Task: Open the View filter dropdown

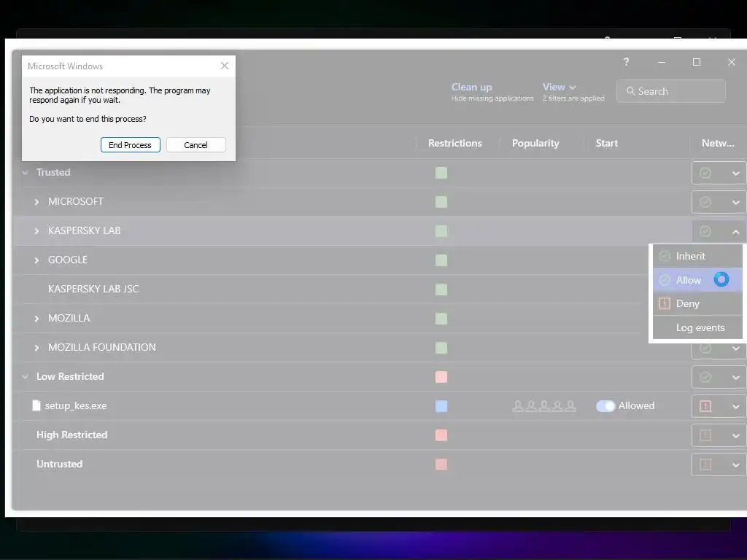Action: click(560, 87)
